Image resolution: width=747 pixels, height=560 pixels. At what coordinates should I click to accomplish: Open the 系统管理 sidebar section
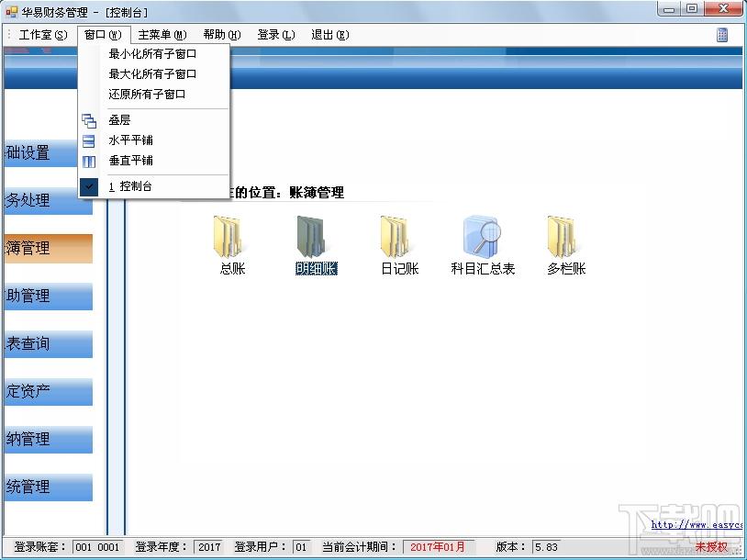[49, 487]
